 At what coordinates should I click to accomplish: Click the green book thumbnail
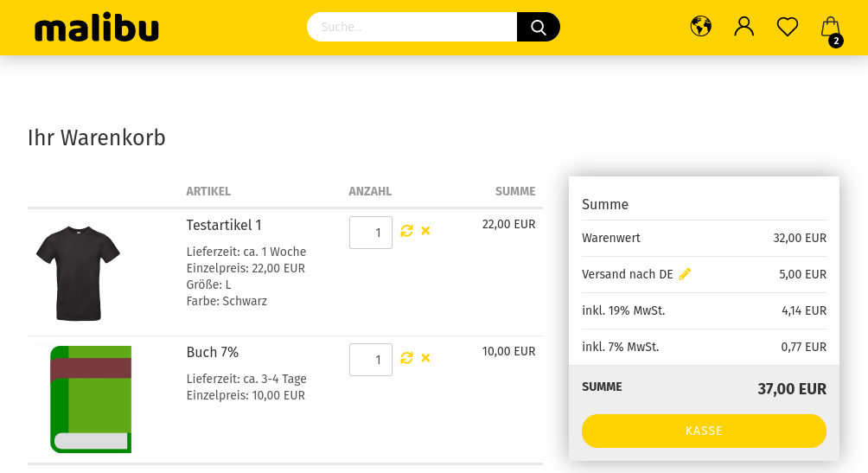pos(92,399)
